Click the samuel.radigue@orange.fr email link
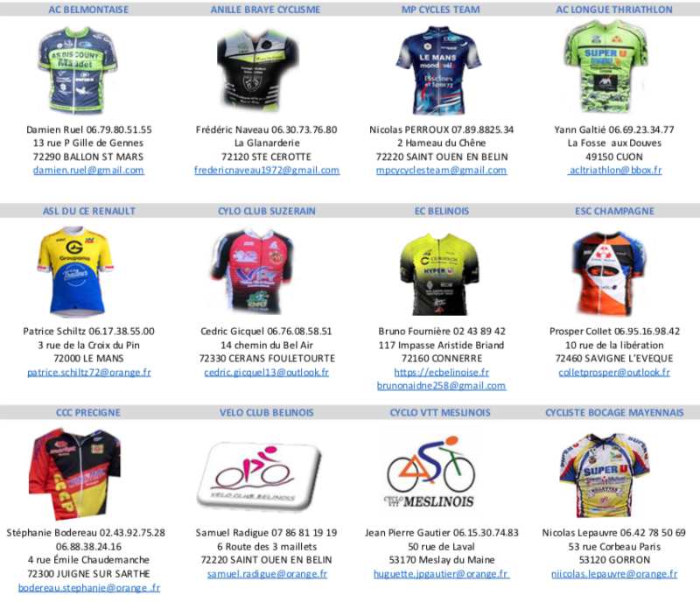700x602 pixels. pos(267,574)
